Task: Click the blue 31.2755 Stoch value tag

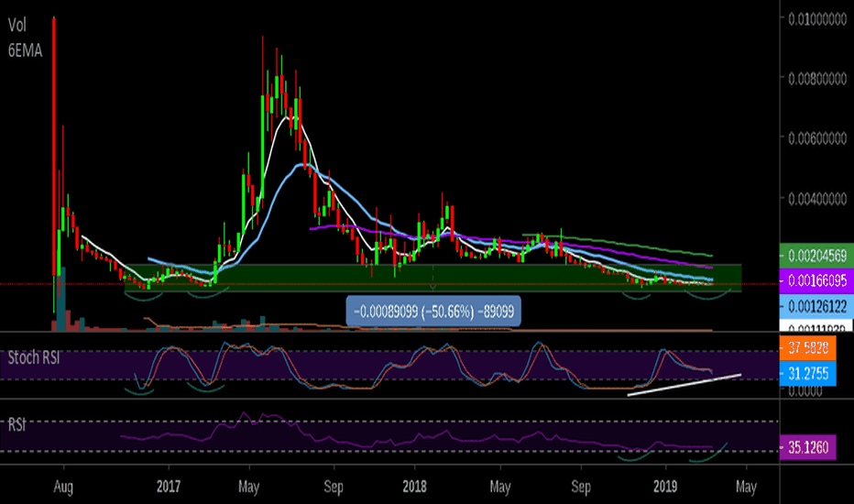Action: coord(807,374)
